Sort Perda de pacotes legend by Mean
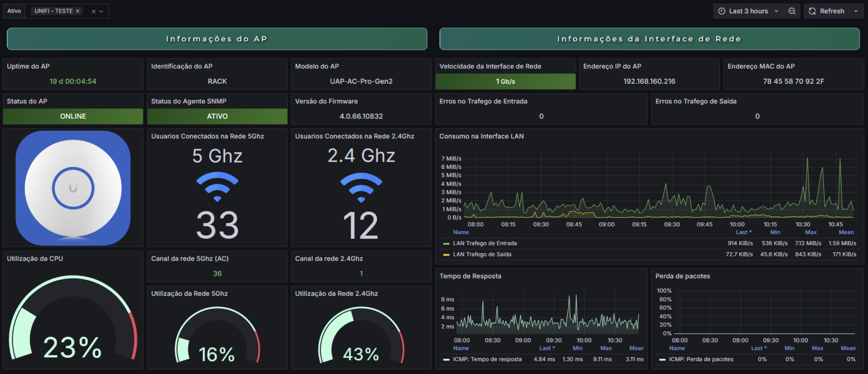The image size is (868, 374). [x=848, y=348]
